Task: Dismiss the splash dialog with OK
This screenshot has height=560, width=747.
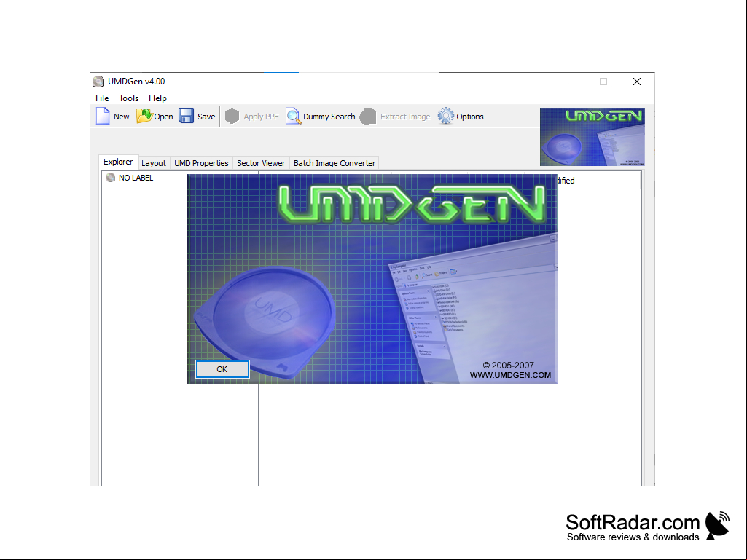Action: [222, 369]
